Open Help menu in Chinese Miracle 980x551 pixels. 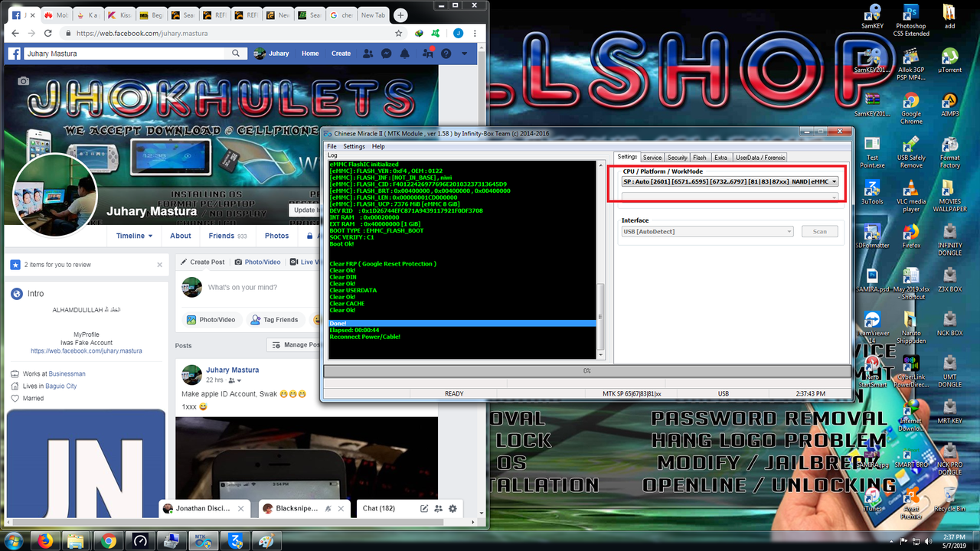378,146
